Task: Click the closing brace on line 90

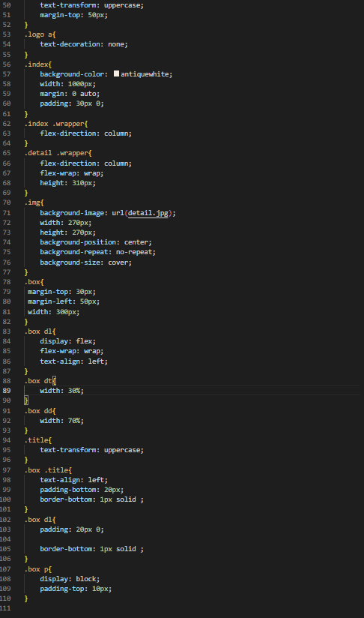Action: [26, 400]
